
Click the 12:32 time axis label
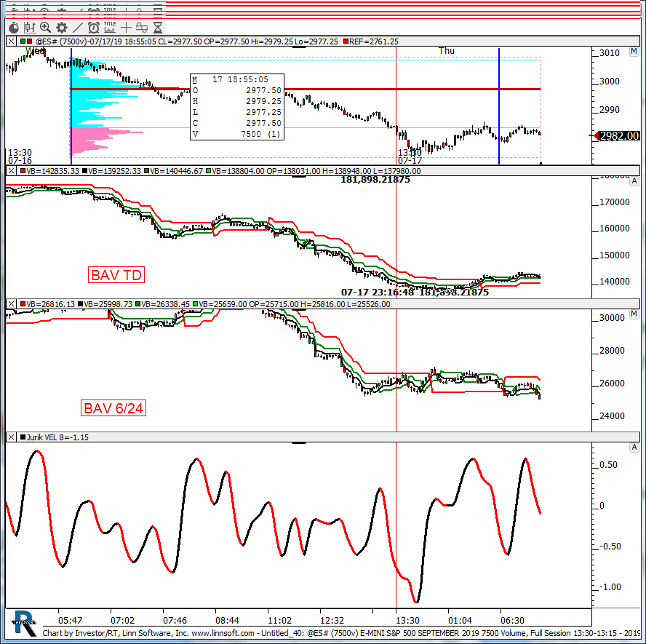point(332,620)
